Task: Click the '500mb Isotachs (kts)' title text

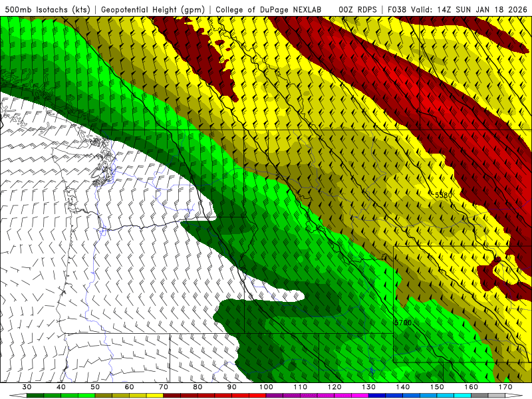Action: [47, 10]
